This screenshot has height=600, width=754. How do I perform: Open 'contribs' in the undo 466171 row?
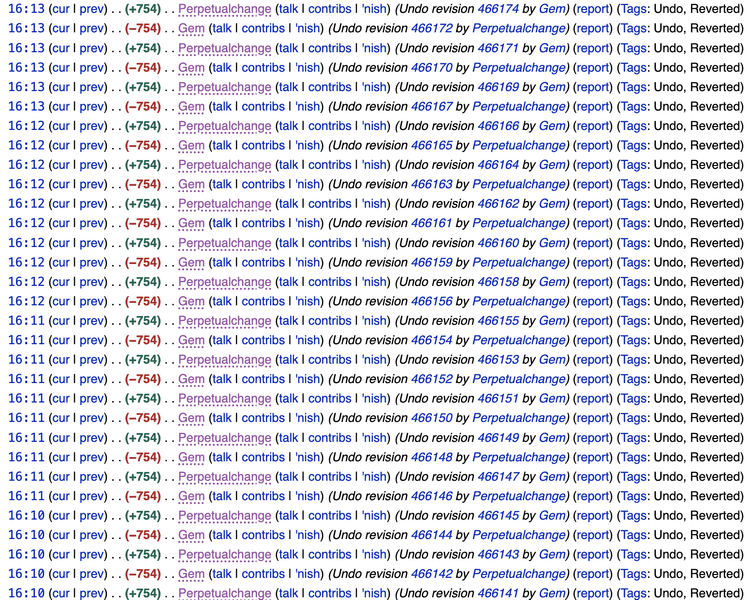pyautogui.click(x=329, y=48)
